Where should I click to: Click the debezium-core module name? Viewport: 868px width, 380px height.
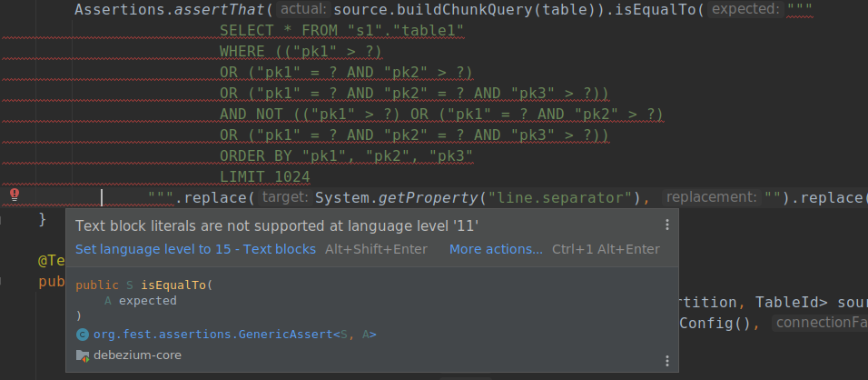tap(137, 355)
